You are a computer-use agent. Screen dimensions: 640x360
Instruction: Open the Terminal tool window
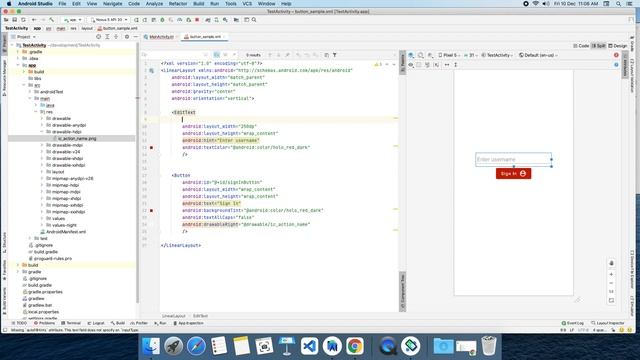coord(71,323)
